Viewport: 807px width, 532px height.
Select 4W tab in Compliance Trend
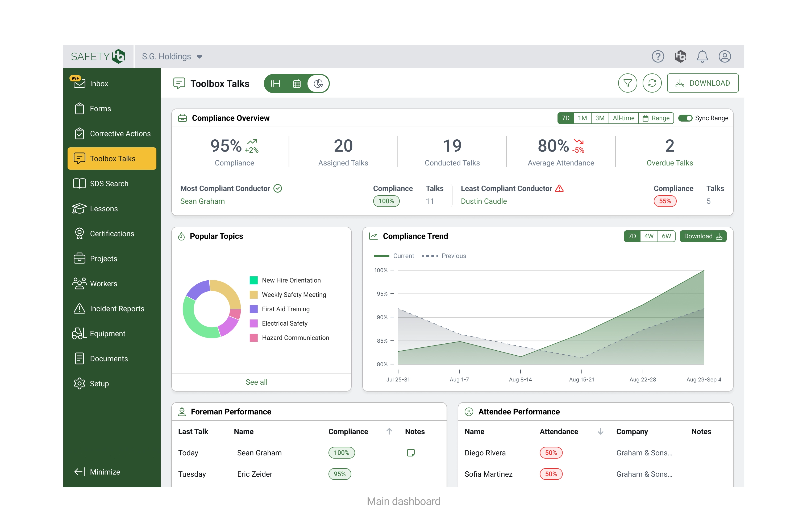coord(648,236)
